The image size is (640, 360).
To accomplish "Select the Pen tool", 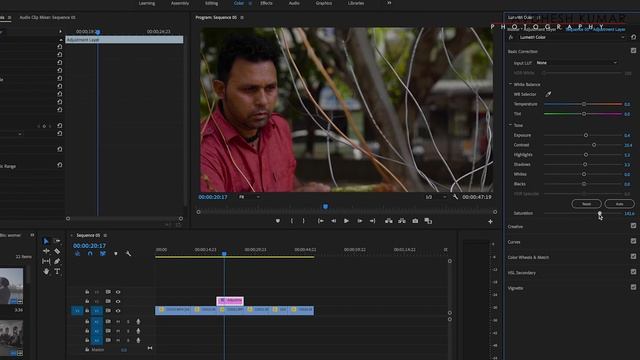I will tap(57, 261).
